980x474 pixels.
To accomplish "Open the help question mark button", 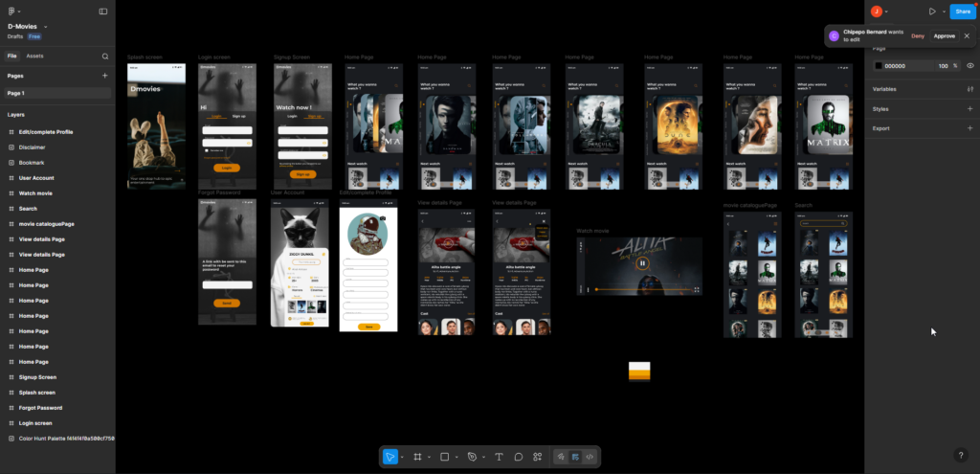I will tap(961, 455).
